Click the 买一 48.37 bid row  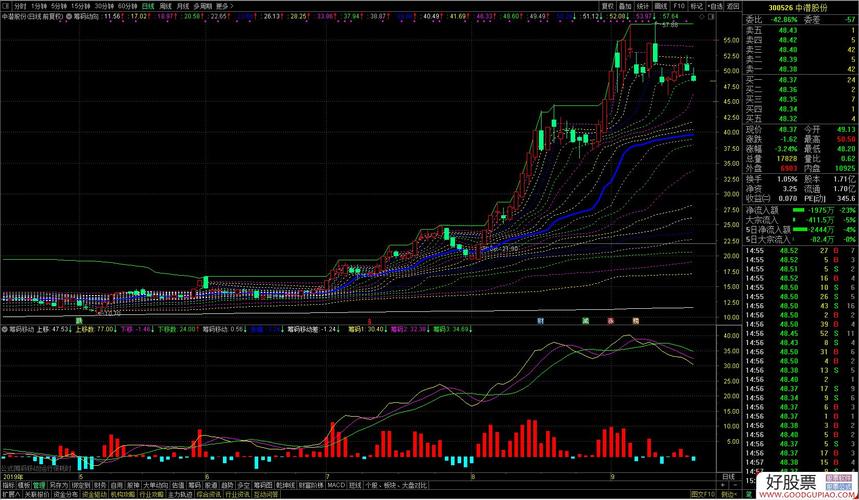click(x=800, y=79)
